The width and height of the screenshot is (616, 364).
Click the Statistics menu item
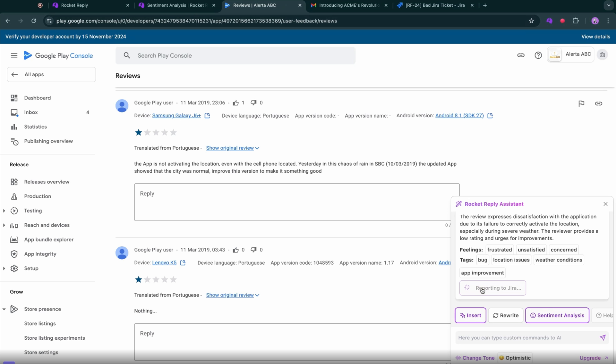tap(35, 127)
